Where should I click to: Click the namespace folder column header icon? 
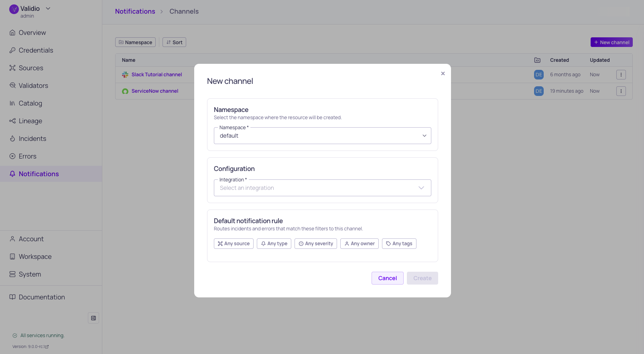[537, 60]
